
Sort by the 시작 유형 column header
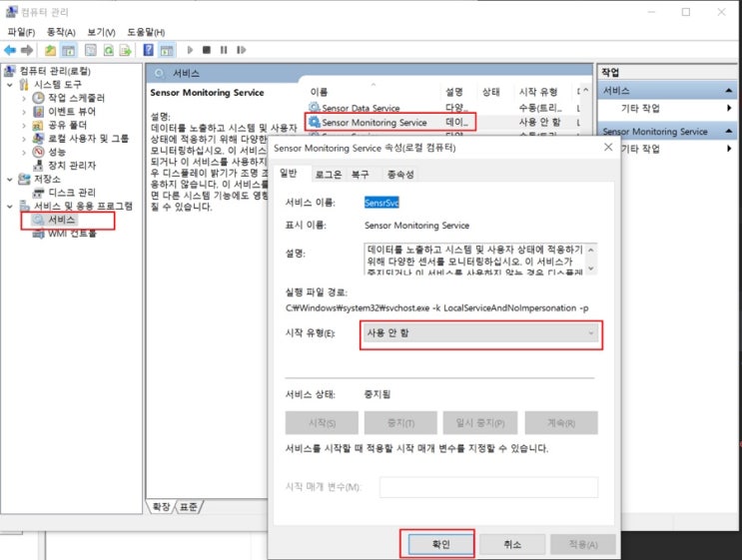(x=538, y=92)
